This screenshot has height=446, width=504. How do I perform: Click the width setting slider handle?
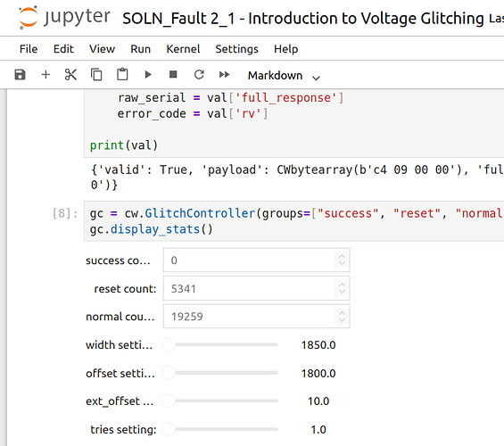coord(169,345)
